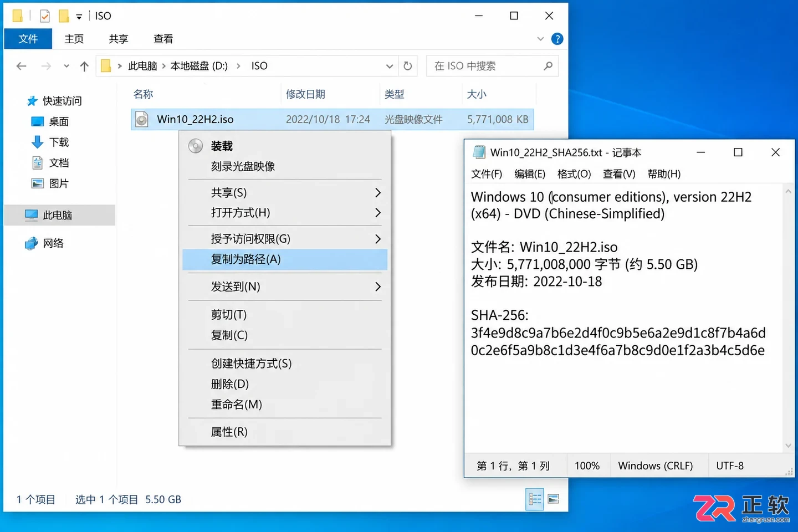Sort by the 修改日期 column header
Viewport: 798px width, 532px height.
[x=305, y=94]
